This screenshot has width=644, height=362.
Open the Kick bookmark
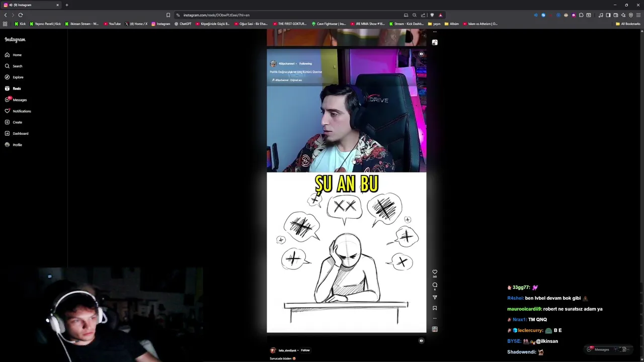pos(20,24)
